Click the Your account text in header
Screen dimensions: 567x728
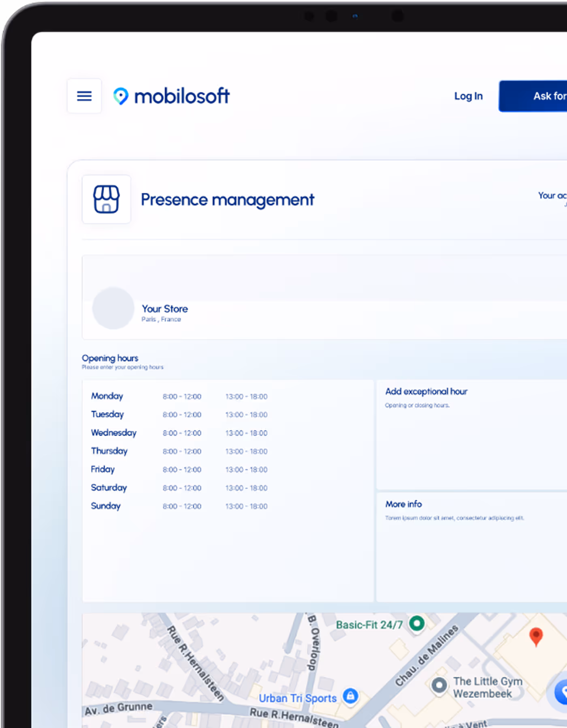click(552, 195)
